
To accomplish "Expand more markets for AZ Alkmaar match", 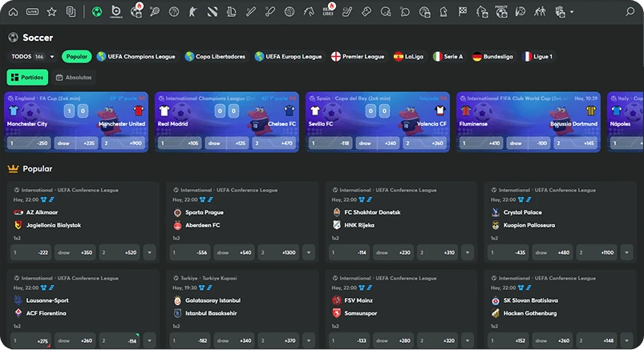I will pyautogui.click(x=149, y=253).
